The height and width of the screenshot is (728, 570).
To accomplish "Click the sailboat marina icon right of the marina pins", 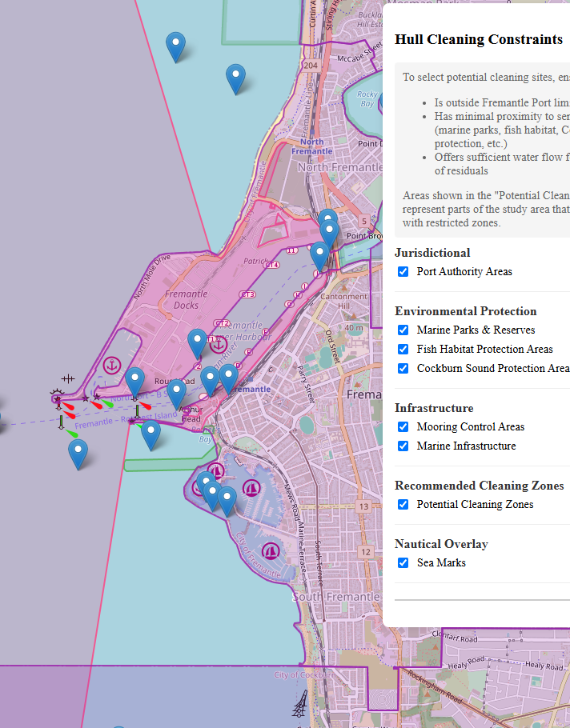I will pos(251,487).
